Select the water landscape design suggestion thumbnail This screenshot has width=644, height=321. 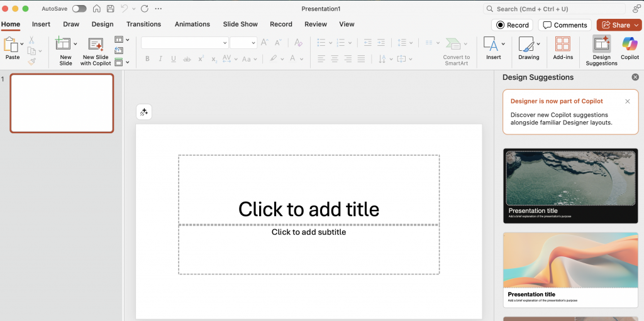coord(570,185)
